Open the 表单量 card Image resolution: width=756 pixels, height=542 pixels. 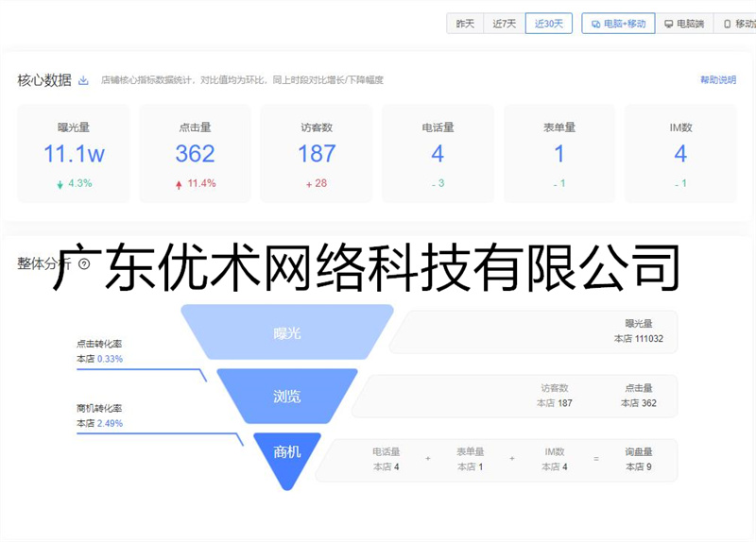pos(559,153)
